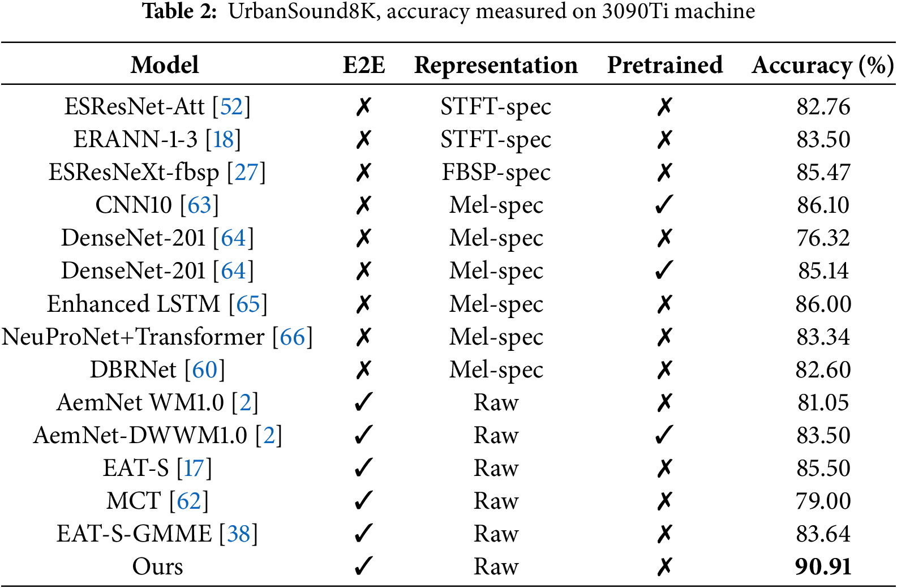Follow citation 60 beside DBRNet
Screen dimensions: 897x588
(204, 370)
